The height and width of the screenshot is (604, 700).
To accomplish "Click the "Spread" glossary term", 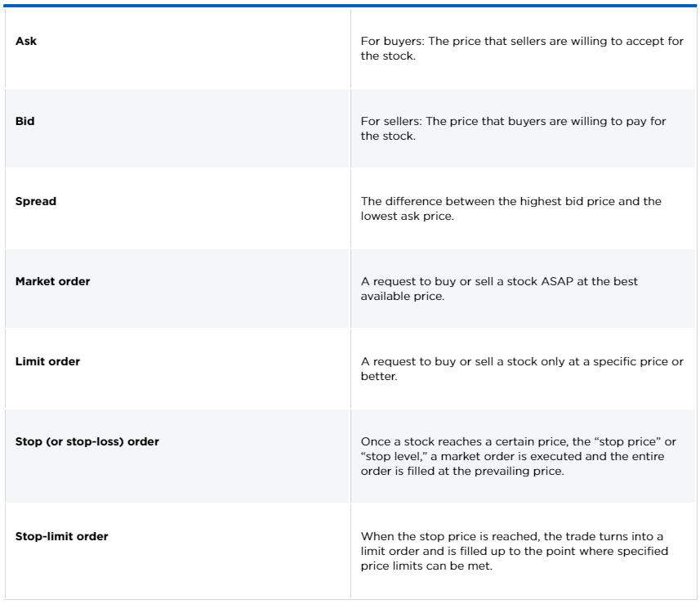I will click(36, 201).
